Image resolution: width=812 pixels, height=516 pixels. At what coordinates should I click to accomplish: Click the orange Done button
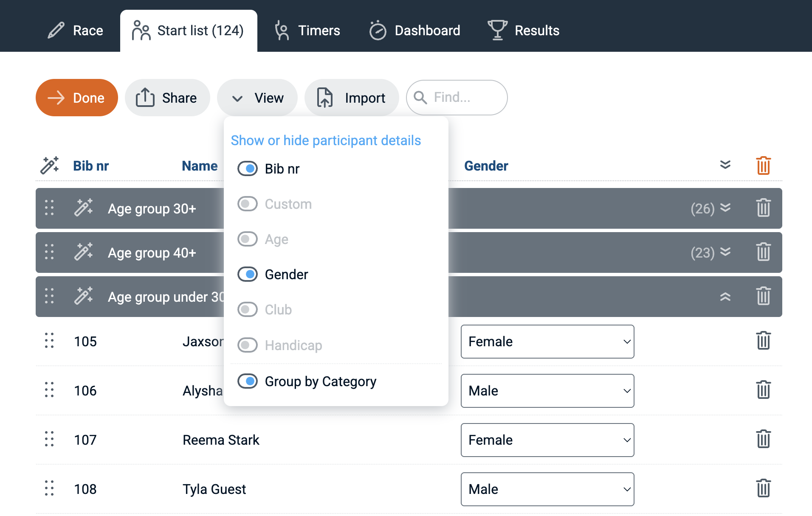77,98
